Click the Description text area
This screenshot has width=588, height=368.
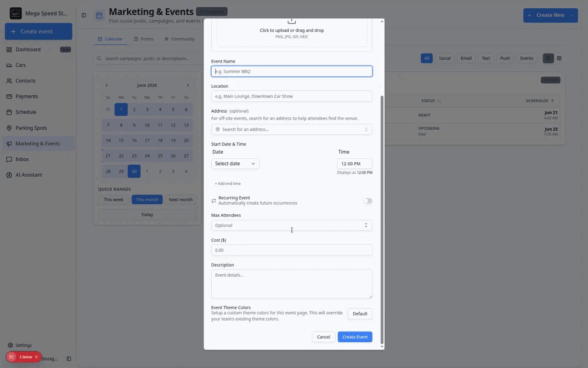pyautogui.click(x=292, y=284)
